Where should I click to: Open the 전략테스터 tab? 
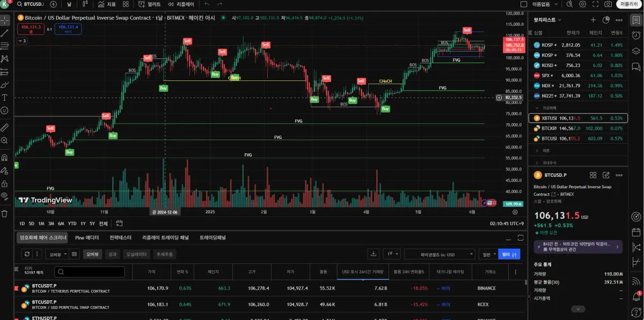click(x=120, y=237)
